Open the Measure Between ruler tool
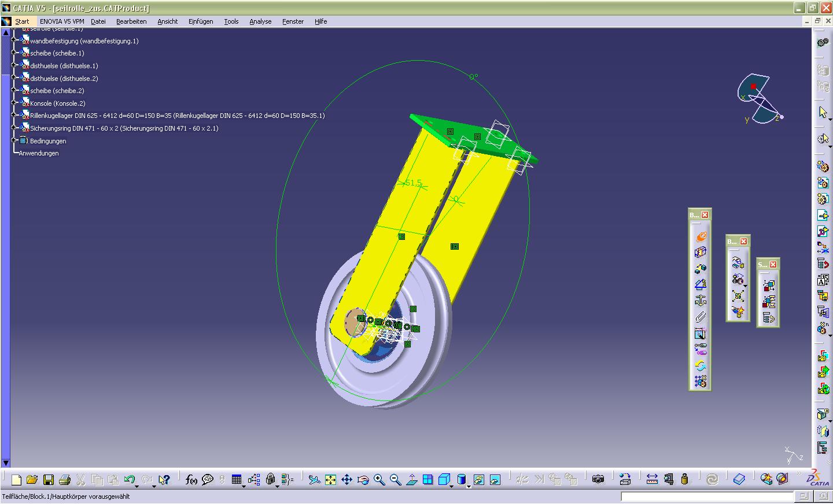Screen dimensions: 833x504 coord(652,480)
